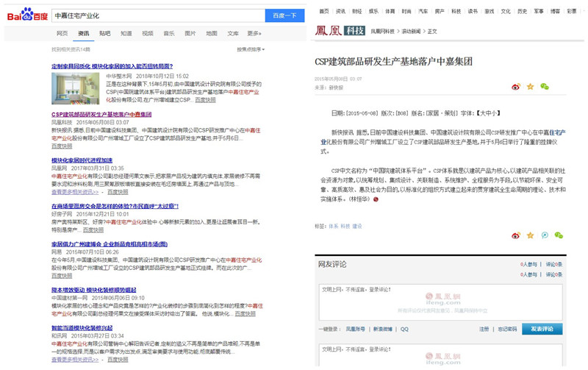Screen dimensions: 588x370
Task: Open the 图片 search tab
Action: [190, 33]
